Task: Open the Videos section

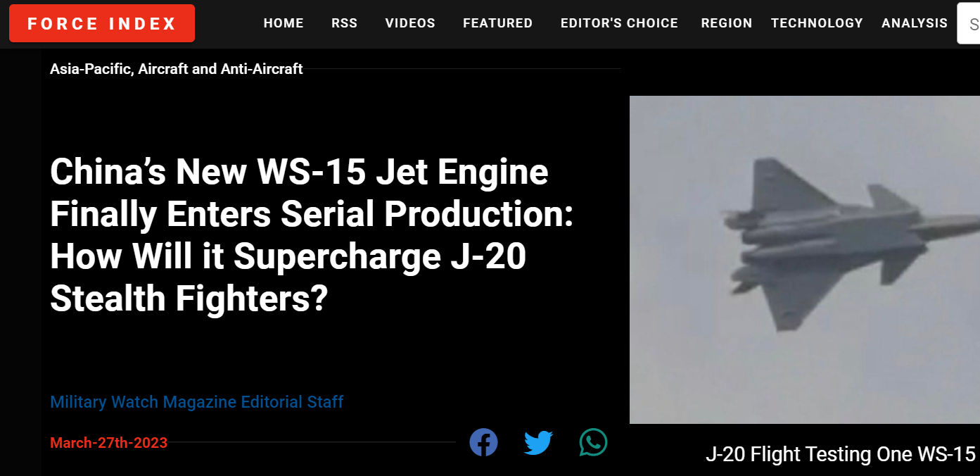Action: pos(410,23)
